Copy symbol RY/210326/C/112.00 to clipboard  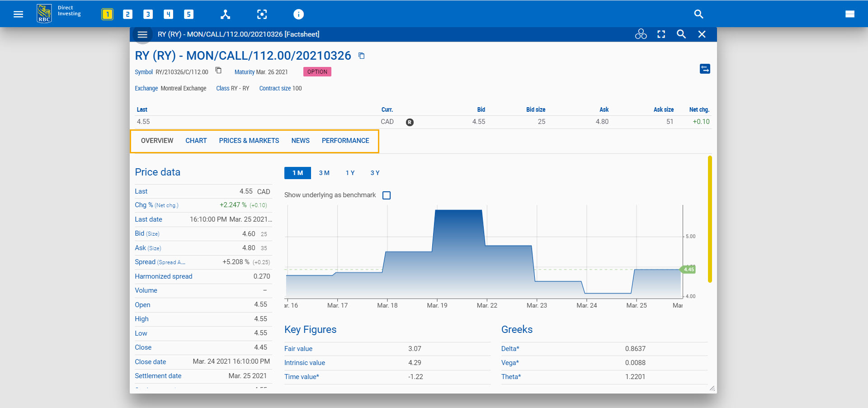(218, 71)
